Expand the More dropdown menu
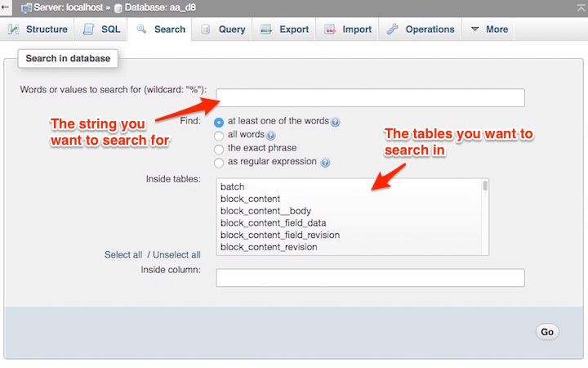The height and width of the screenshot is (368, 588). tap(488, 29)
